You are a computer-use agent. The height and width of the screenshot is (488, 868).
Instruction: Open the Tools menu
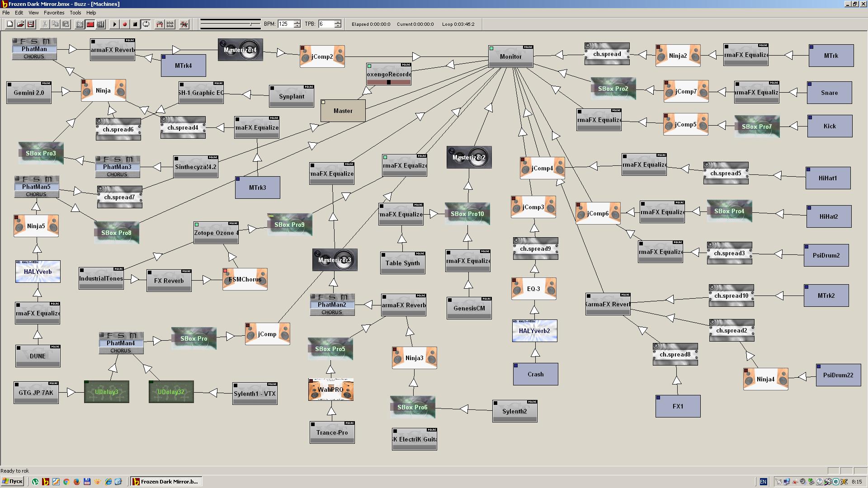[x=75, y=13]
